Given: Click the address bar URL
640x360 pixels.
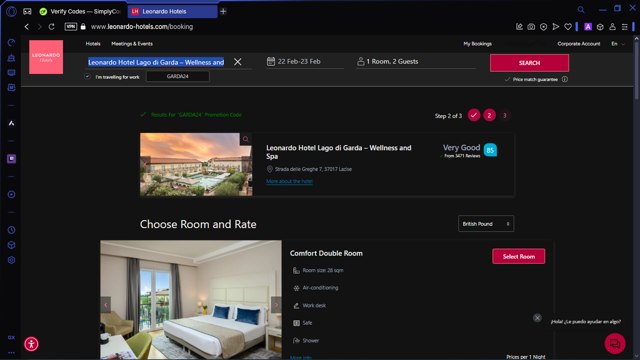Looking at the screenshot, I should point(142,27).
